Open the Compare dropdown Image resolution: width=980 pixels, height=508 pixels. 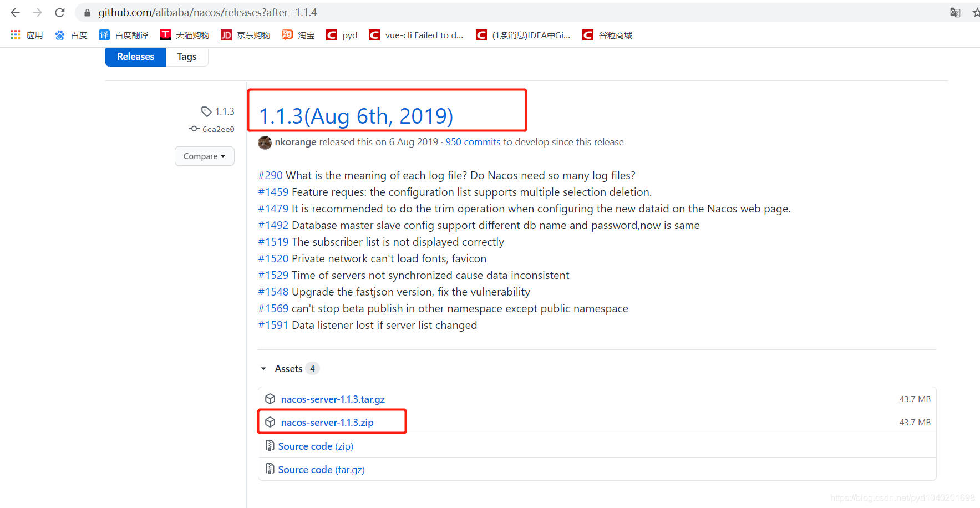pos(205,156)
